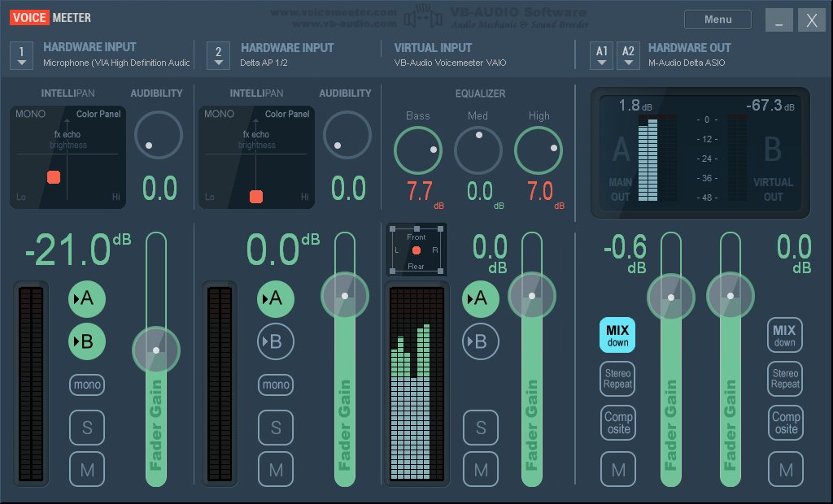Mute Hardware Input 1 with M button
The image size is (833, 504).
[87, 469]
